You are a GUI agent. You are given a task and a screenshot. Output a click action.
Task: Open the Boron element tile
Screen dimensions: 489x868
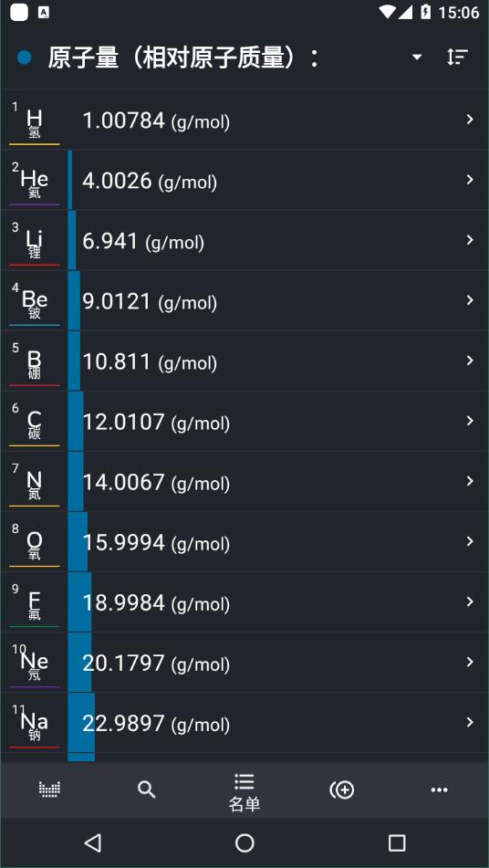pos(35,361)
